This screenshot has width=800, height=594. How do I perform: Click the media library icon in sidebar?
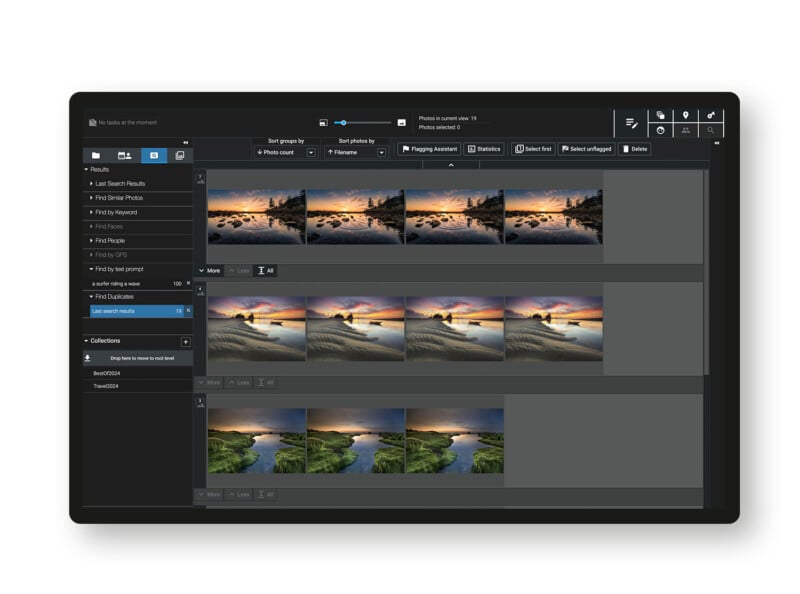[180, 155]
